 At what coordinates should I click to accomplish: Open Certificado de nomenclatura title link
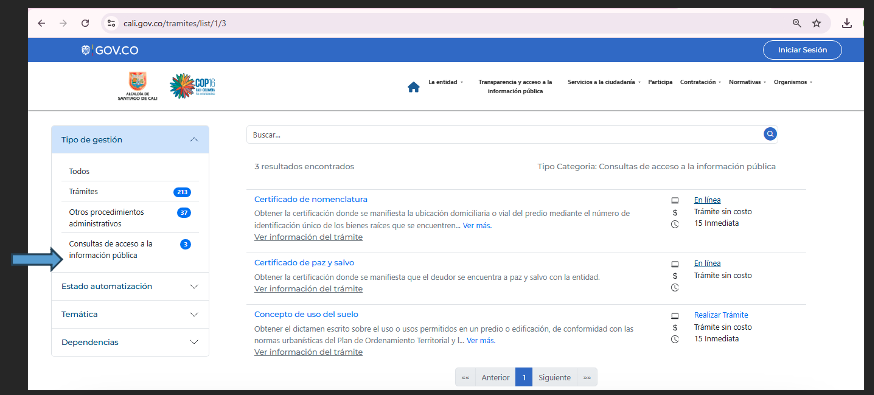tap(310, 199)
